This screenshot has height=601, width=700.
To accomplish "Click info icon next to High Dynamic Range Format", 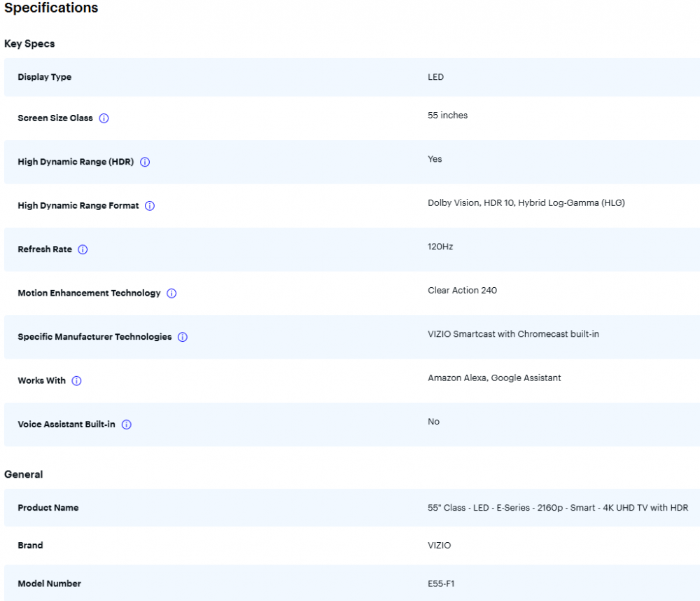I will tap(149, 206).
